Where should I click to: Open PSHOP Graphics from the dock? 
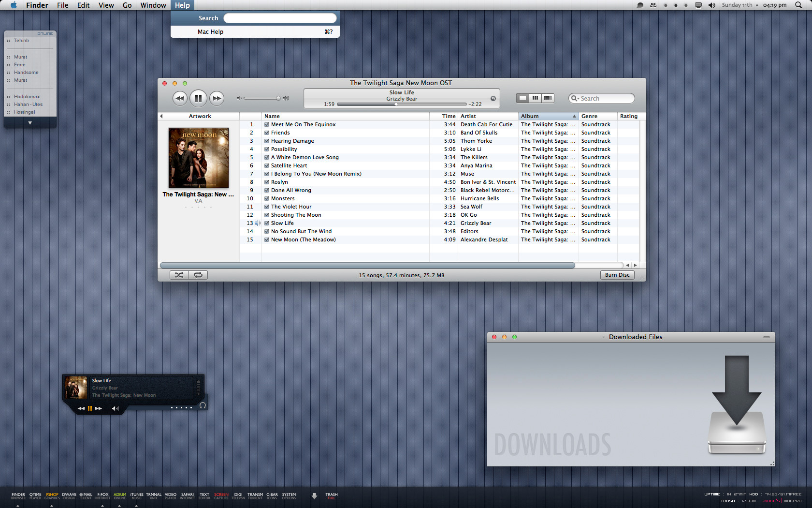coord(52,496)
